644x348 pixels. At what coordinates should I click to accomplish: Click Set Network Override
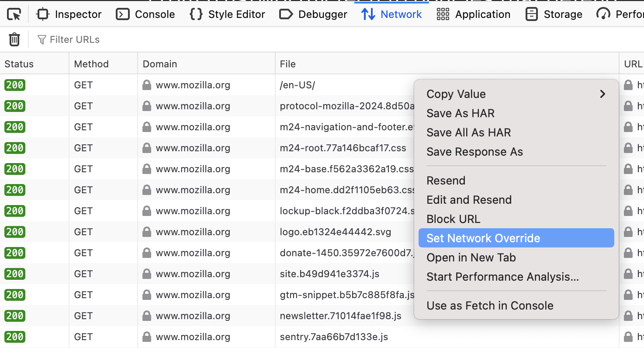(483, 238)
